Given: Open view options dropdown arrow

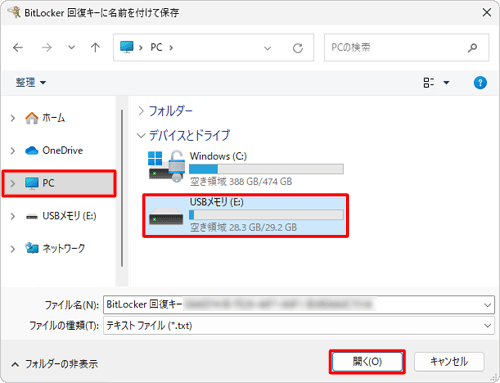Looking at the screenshot, I should (x=446, y=82).
